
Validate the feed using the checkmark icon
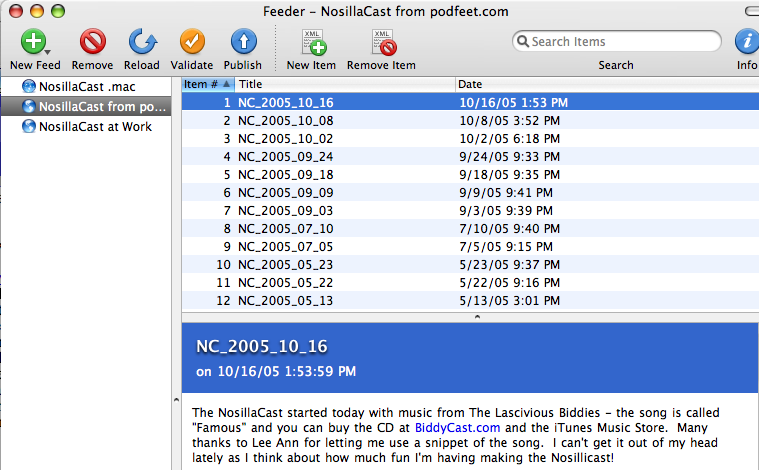click(x=191, y=42)
